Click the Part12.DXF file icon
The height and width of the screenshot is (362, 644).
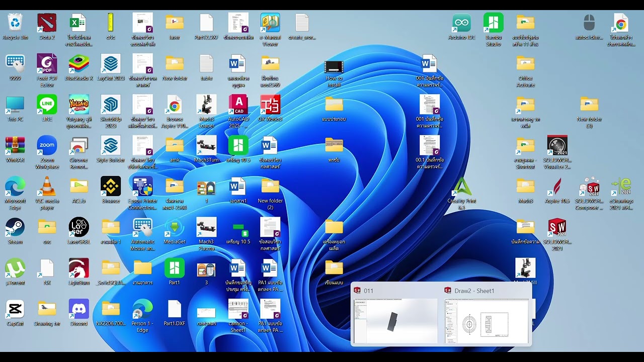206,27
